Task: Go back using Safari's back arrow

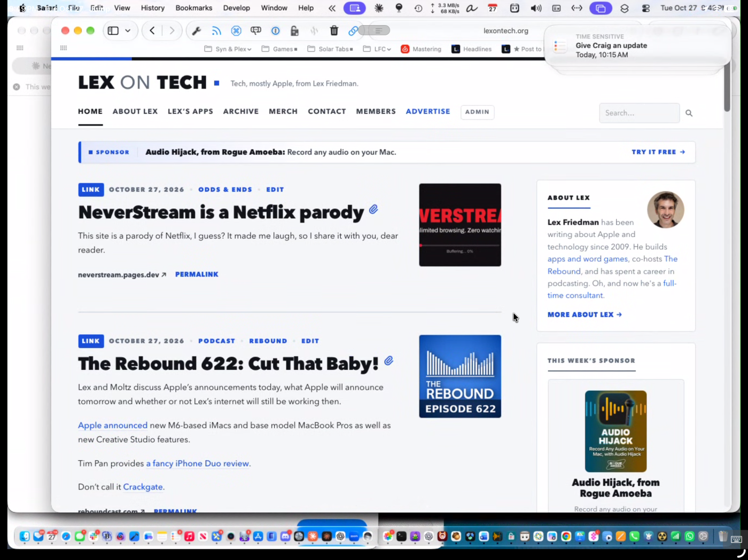Action: pos(152,31)
